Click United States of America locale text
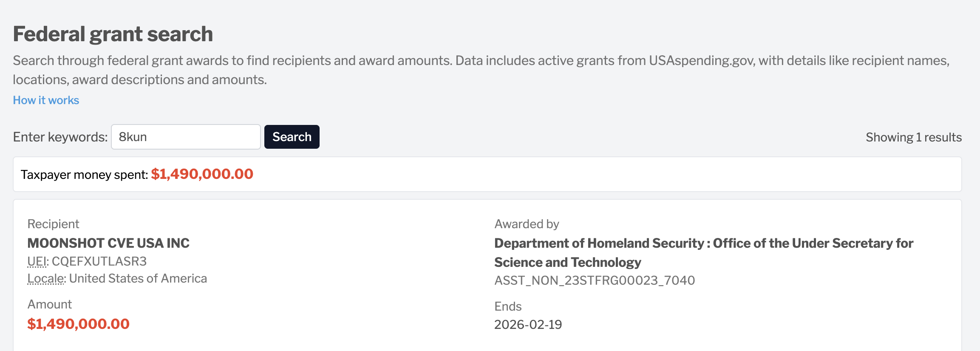The height and width of the screenshot is (351, 980). click(x=138, y=278)
